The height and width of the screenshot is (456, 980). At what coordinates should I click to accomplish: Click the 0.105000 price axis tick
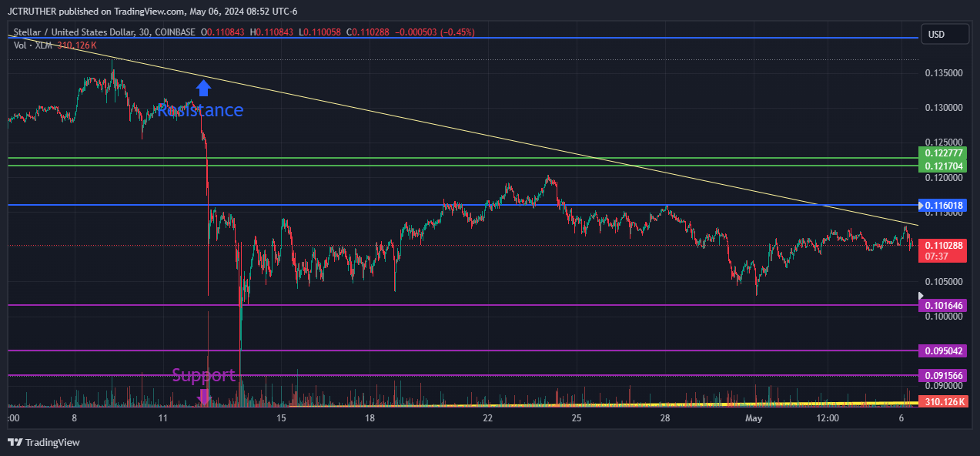pyautogui.click(x=943, y=282)
